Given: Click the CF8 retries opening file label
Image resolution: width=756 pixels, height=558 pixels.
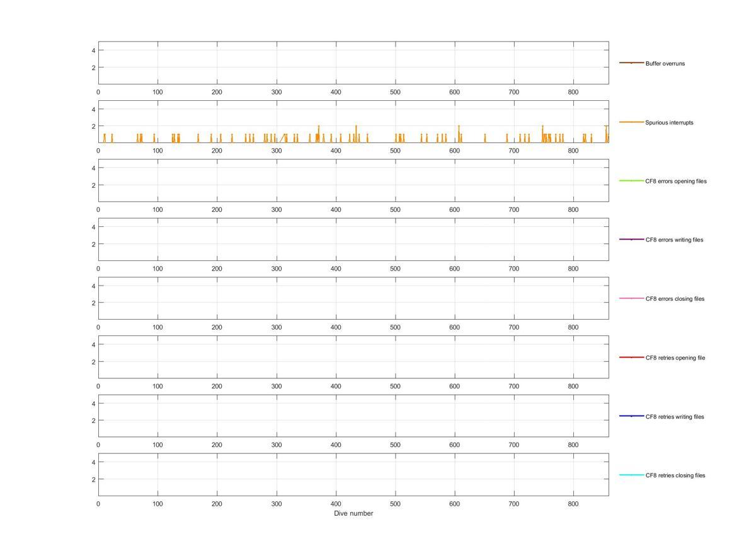Looking at the screenshot, I should (x=675, y=357).
